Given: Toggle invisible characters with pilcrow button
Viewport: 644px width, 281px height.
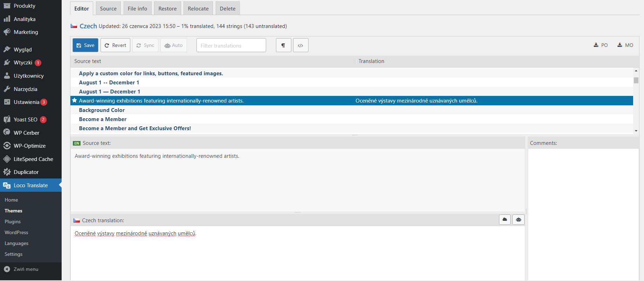Looking at the screenshot, I should (283, 45).
